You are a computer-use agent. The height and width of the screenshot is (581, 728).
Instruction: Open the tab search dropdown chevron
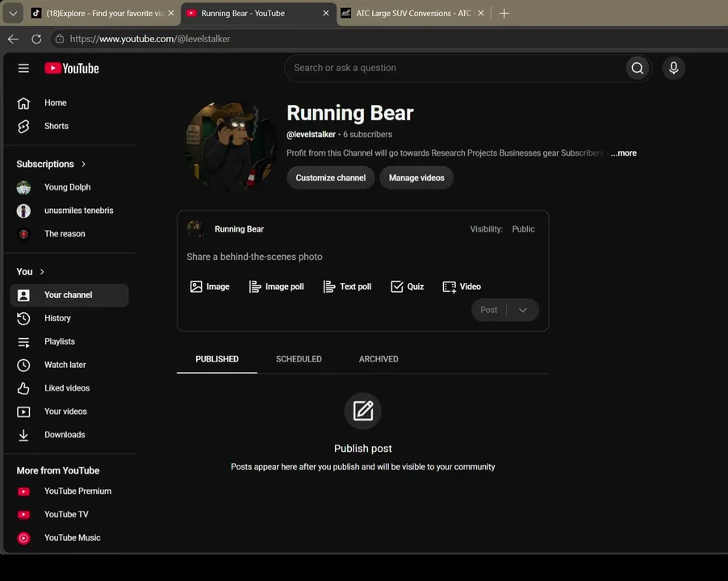coord(13,14)
